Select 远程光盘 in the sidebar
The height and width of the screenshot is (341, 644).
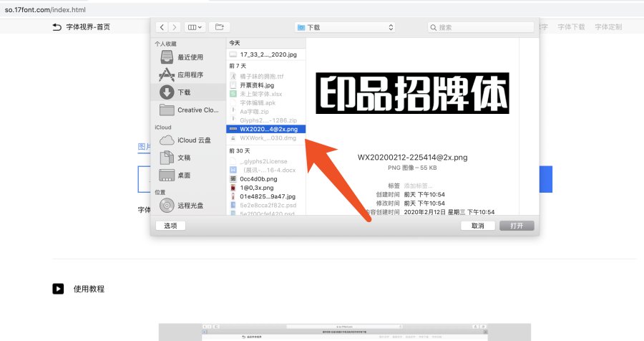click(x=190, y=206)
